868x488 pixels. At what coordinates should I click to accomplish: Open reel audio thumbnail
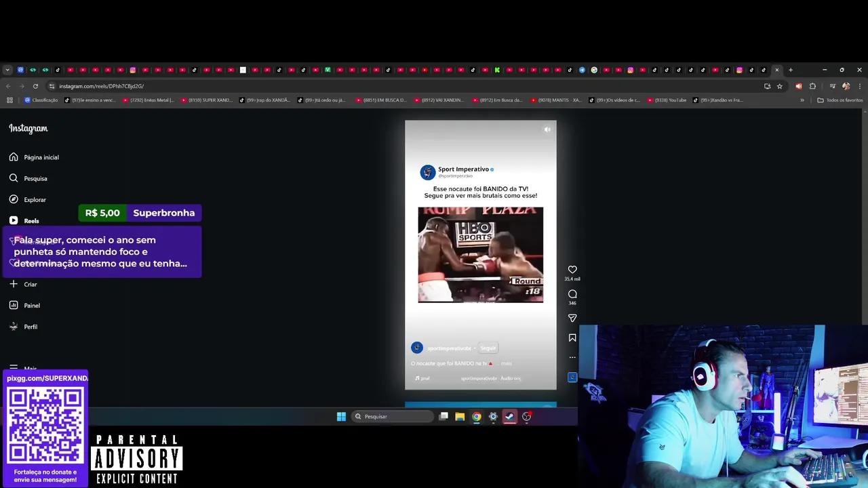pyautogui.click(x=572, y=378)
